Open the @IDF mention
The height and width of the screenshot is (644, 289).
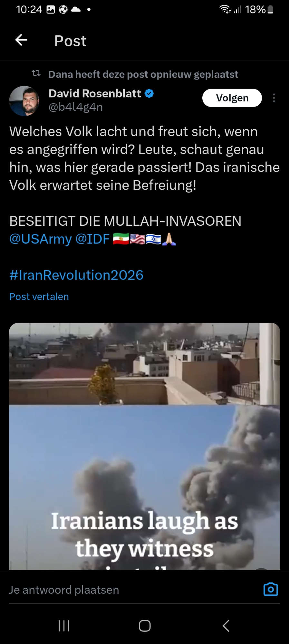coord(92,239)
